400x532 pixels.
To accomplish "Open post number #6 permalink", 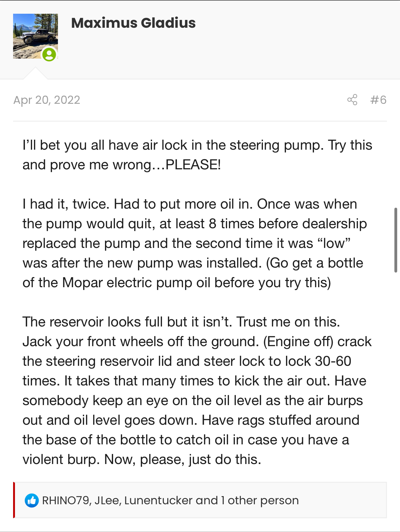I will click(x=378, y=100).
